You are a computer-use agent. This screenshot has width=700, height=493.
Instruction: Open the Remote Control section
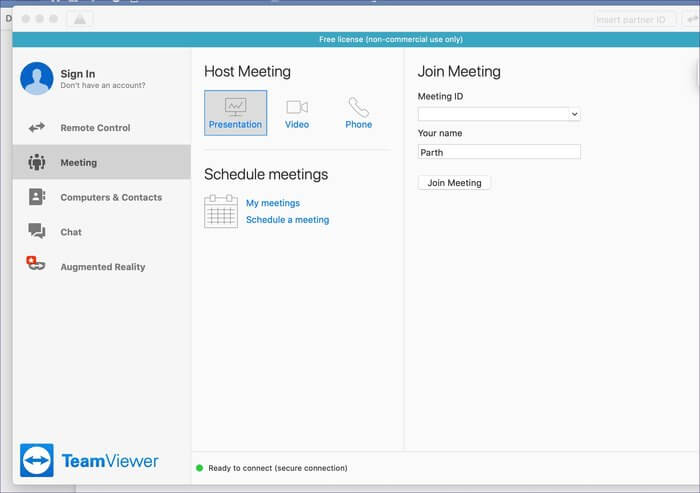102,128
